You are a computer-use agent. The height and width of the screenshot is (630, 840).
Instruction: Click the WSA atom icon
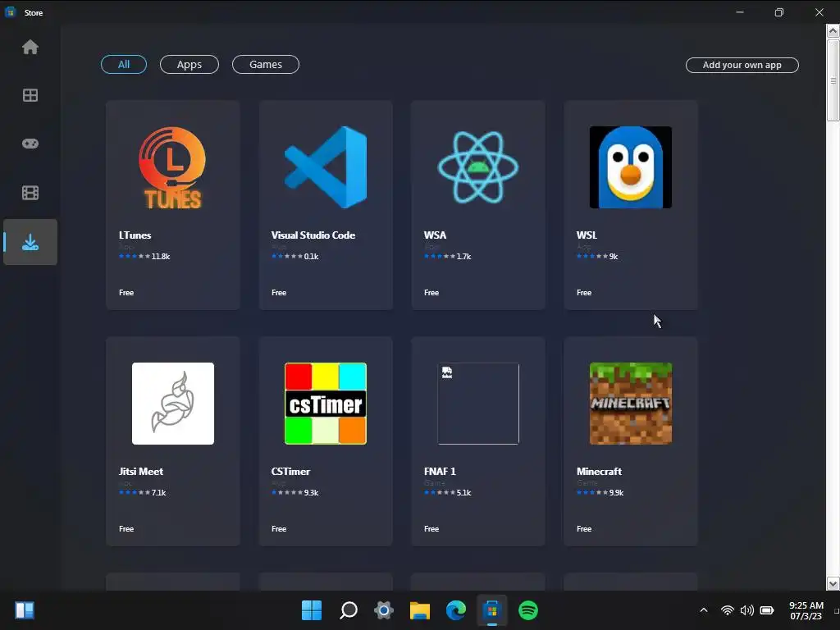pyautogui.click(x=478, y=167)
